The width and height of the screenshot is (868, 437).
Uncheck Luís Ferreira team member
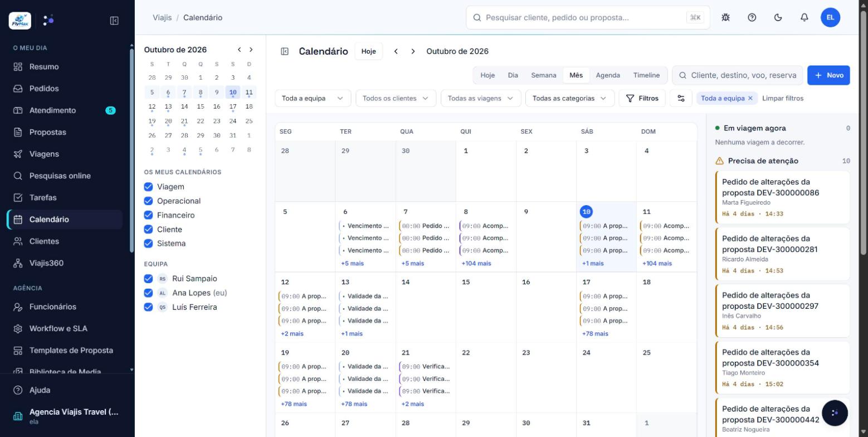[148, 307]
